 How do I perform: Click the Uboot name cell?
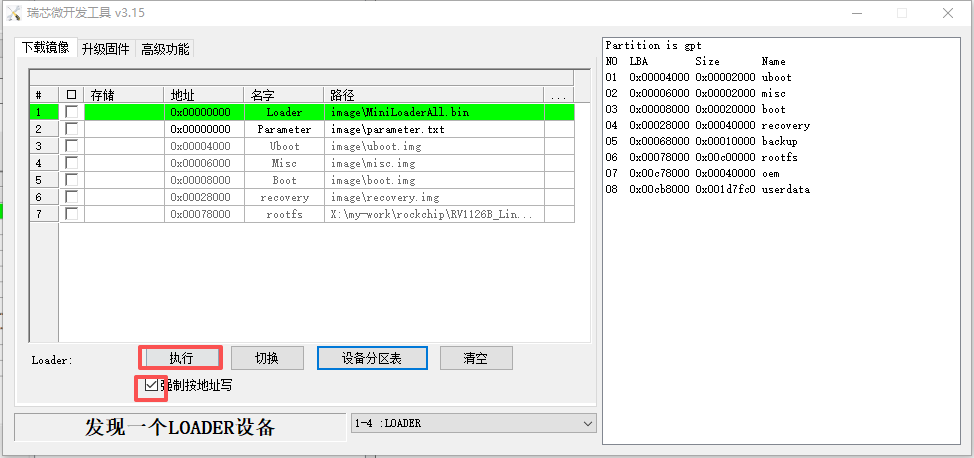click(284, 146)
